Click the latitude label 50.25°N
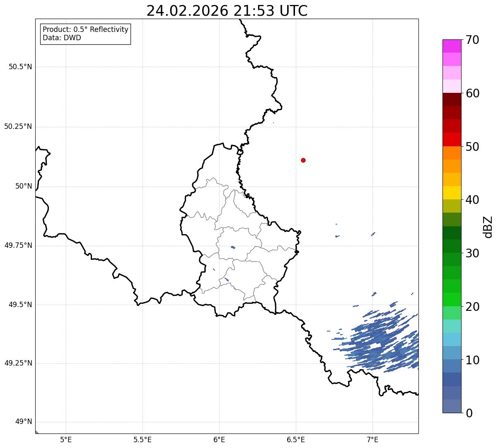The width and height of the screenshot is (498, 448). point(18,126)
